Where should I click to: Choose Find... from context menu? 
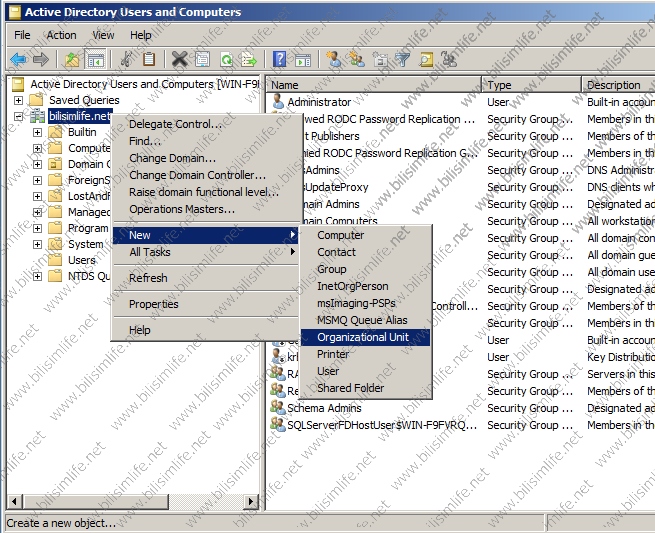[x=205, y=141]
